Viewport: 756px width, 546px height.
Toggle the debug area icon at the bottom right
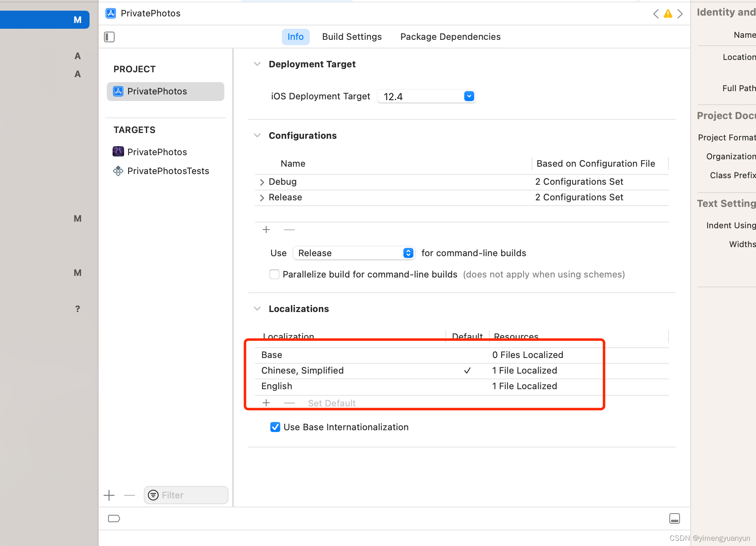click(675, 518)
